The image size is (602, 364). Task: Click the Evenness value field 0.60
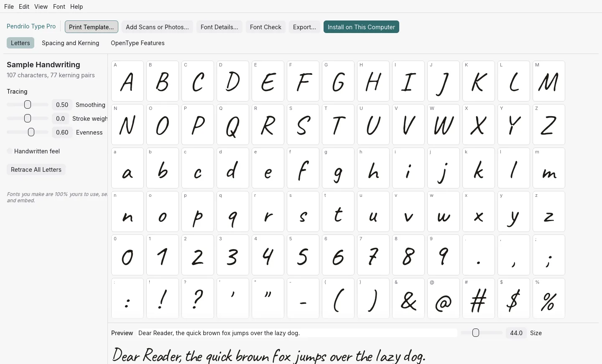62,132
